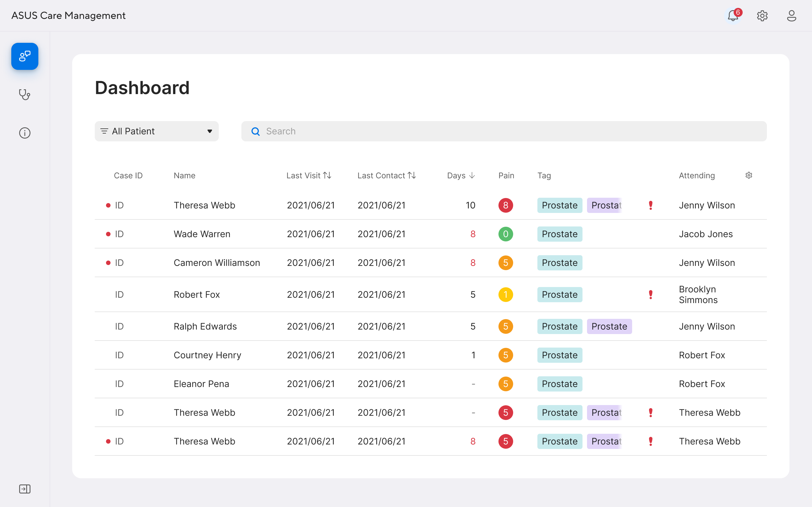
Task: Click the red pain score 8 badge
Action: point(505,205)
